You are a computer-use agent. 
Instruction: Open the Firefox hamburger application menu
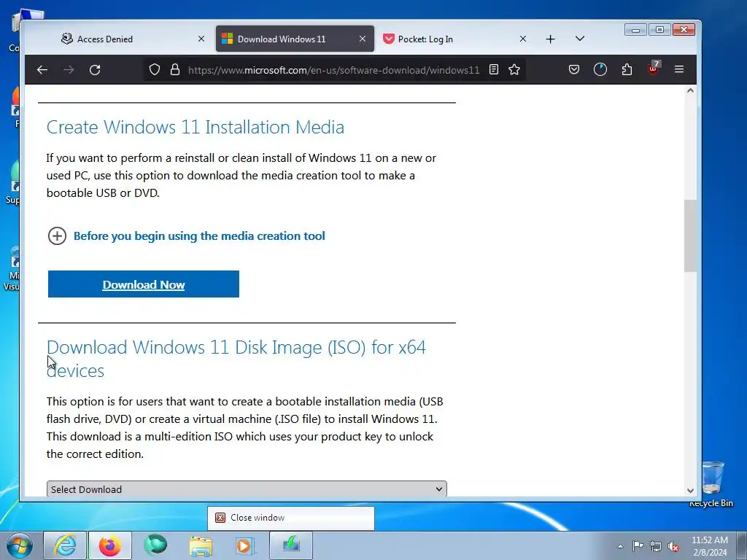click(x=679, y=69)
